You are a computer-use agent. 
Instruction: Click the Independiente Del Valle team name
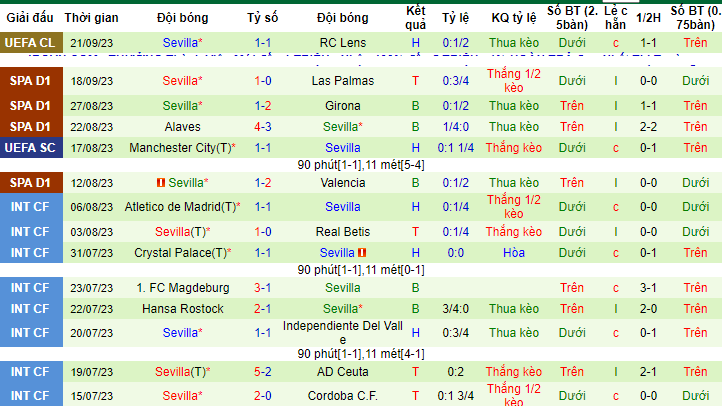tap(343, 333)
